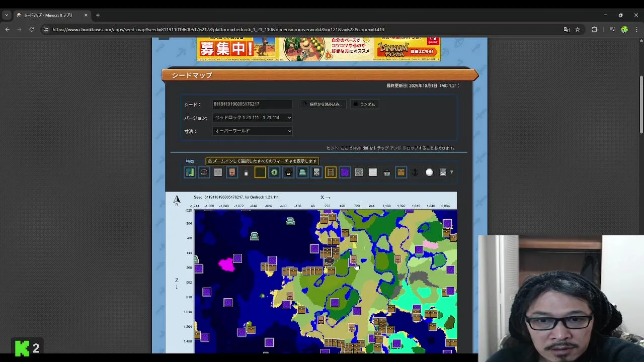Toggle the Biomes feature icon
Viewport: 644px width, 362px height.
190,172
